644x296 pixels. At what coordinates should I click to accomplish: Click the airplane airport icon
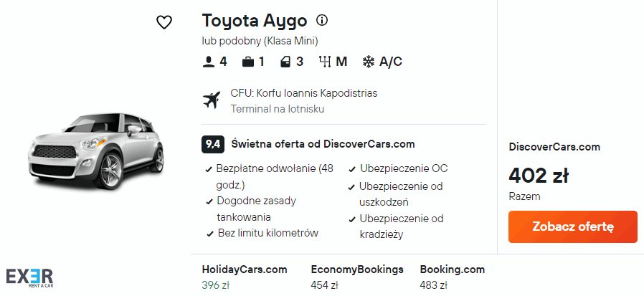click(x=212, y=100)
